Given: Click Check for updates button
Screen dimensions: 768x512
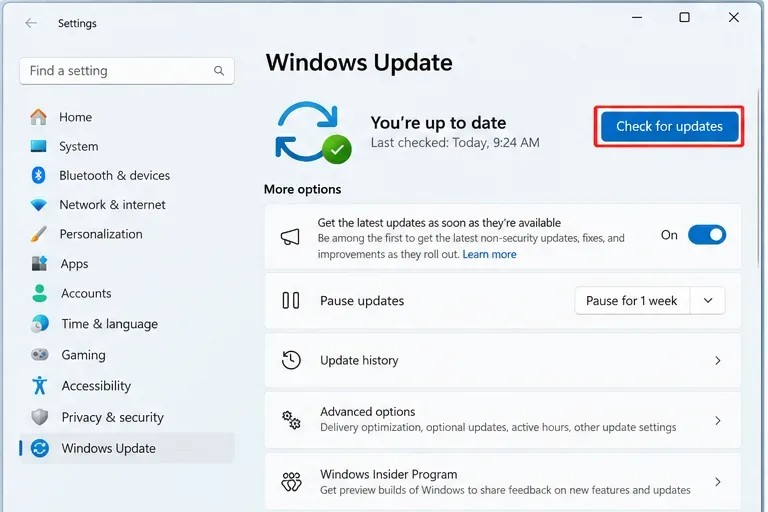Looking at the screenshot, I should point(670,126).
